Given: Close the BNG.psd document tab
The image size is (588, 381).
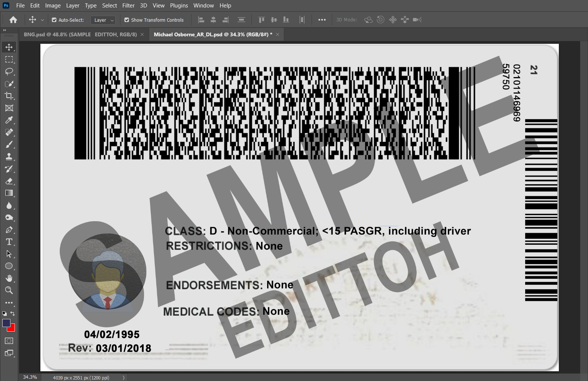Looking at the screenshot, I should pos(142,34).
